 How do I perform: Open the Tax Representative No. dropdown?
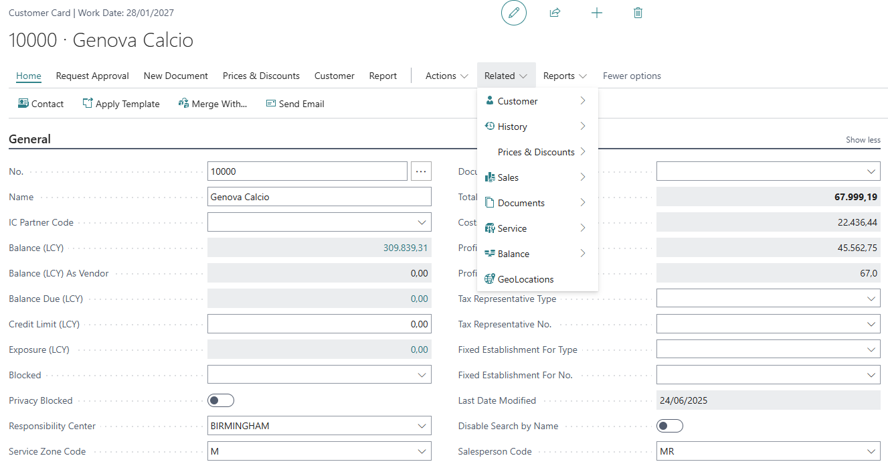[871, 324]
